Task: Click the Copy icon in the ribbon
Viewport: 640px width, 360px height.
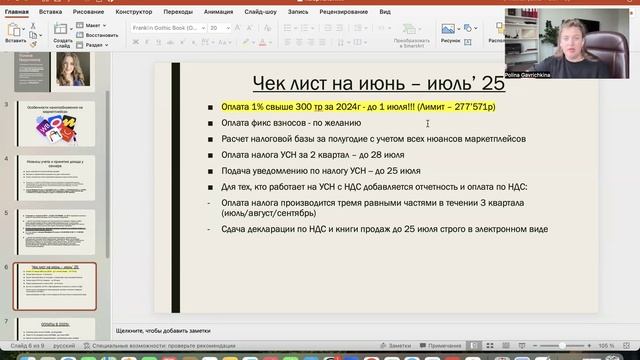Action: [33, 35]
